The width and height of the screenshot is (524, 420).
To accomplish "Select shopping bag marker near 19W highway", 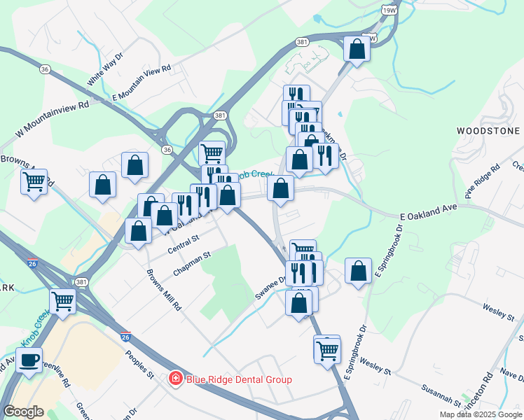I will (x=357, y=51).
